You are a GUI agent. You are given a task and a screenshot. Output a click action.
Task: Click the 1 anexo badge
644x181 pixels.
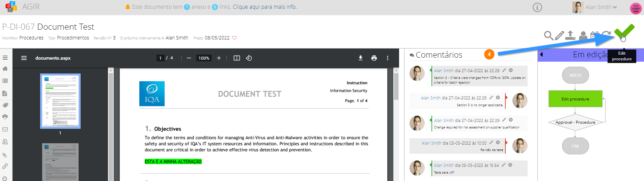coord(187,7)
